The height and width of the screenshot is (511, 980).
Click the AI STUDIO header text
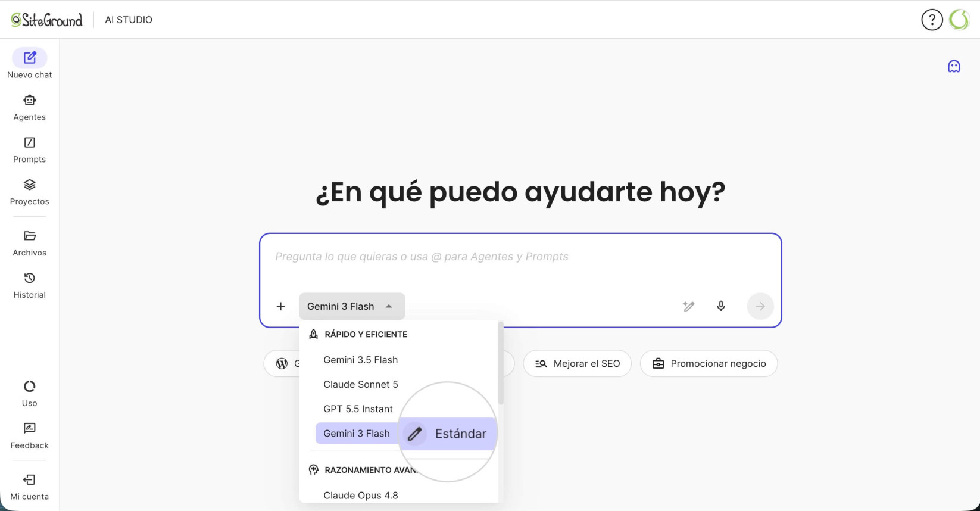(x=129, y=20)
